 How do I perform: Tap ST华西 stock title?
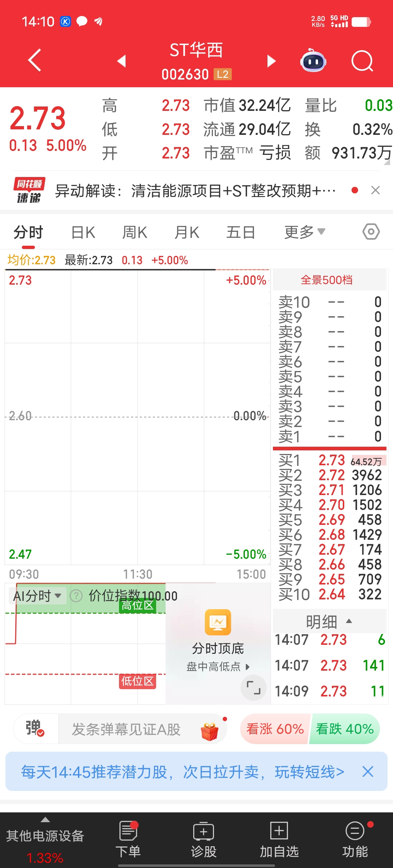click(196, 50)
